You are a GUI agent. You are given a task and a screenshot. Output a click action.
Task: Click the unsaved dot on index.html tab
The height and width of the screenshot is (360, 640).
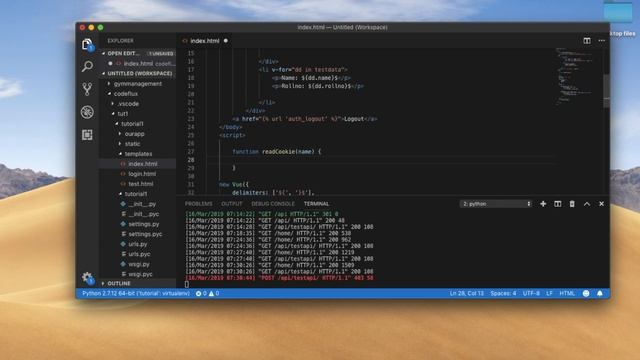click(226, 41)
